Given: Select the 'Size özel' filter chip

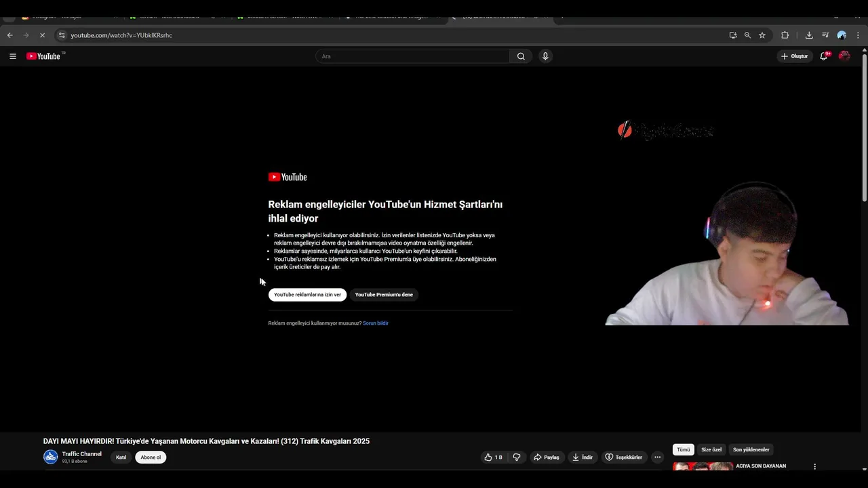Looking at the screenshot, I should click(x=711, y=449).
